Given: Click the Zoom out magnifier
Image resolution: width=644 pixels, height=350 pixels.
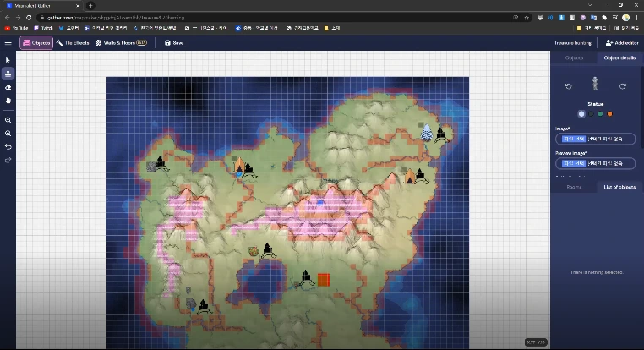Looking at the screenshot, I should pyautogui.click(x=8, y=134).
